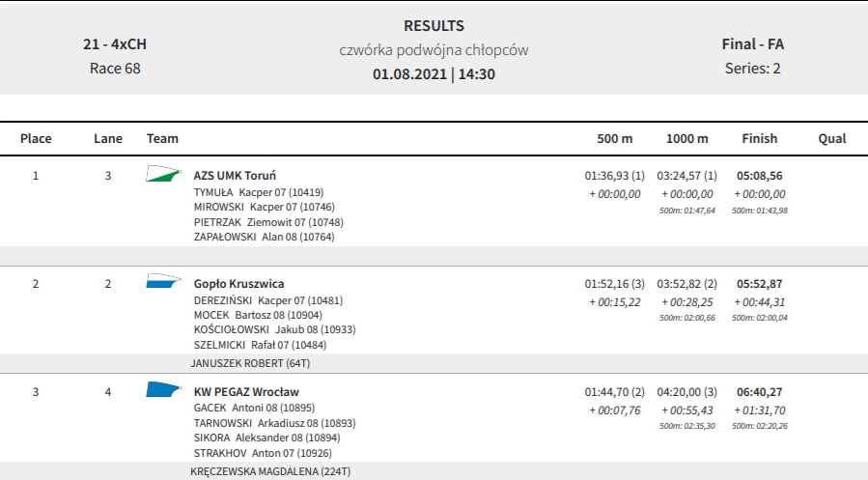Click the 21 - 4xCH race title
Image resolution: width=868 pixels, height=480 pixels.
point(115,43)
